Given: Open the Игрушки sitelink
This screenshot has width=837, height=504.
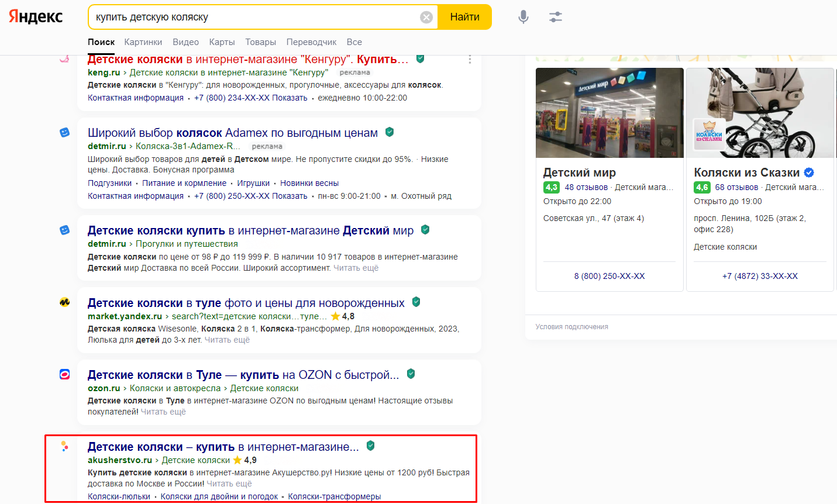Looking at the screenshot, I should (253, 183).
